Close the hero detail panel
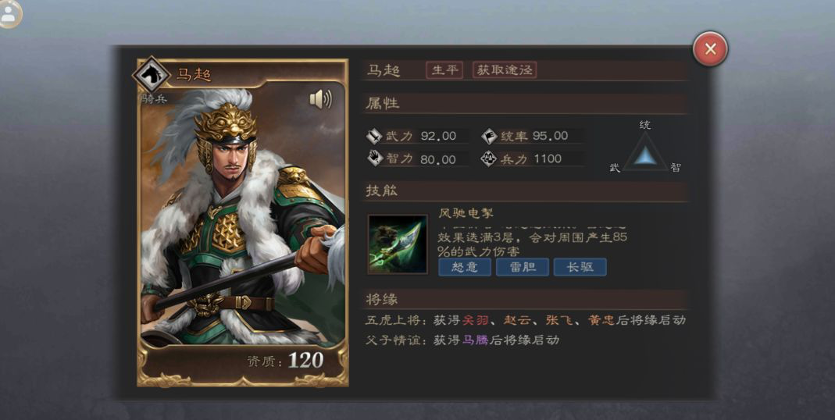 pyautogui.click(x=710, y=49)
